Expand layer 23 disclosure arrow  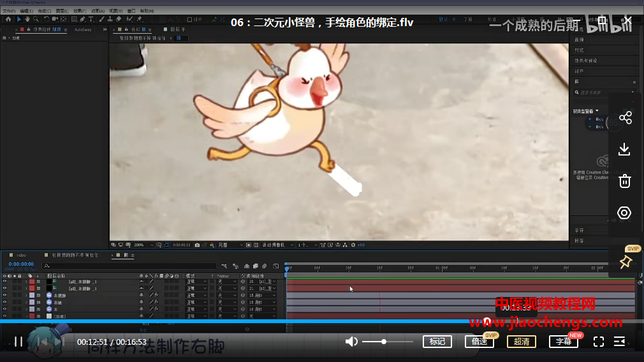click(26, 296)
